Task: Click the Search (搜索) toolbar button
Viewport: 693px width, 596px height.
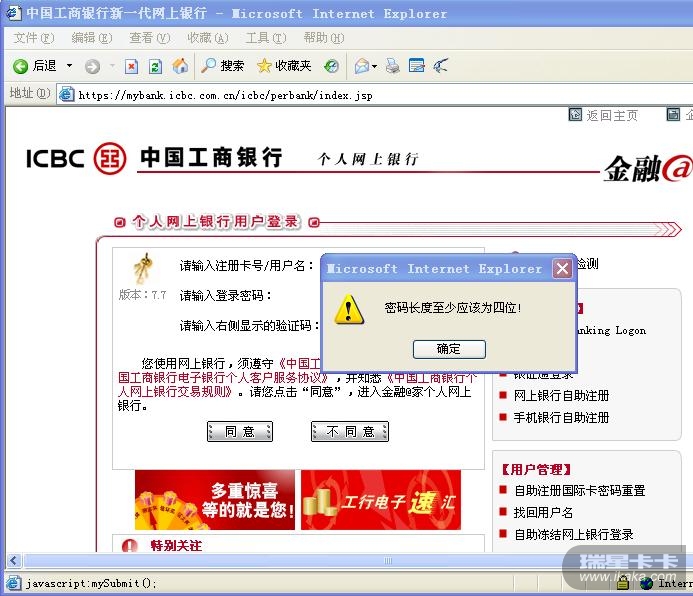Action: coord(222,66)
